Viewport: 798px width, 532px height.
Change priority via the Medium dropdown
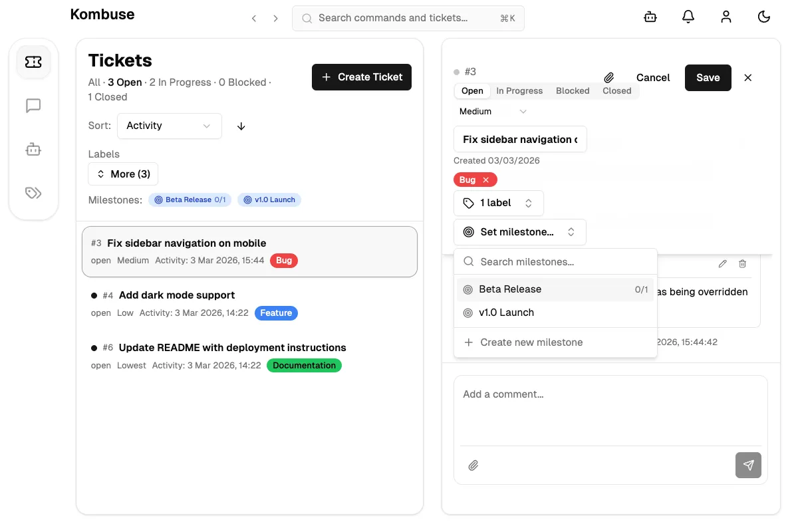coord(492,111)
